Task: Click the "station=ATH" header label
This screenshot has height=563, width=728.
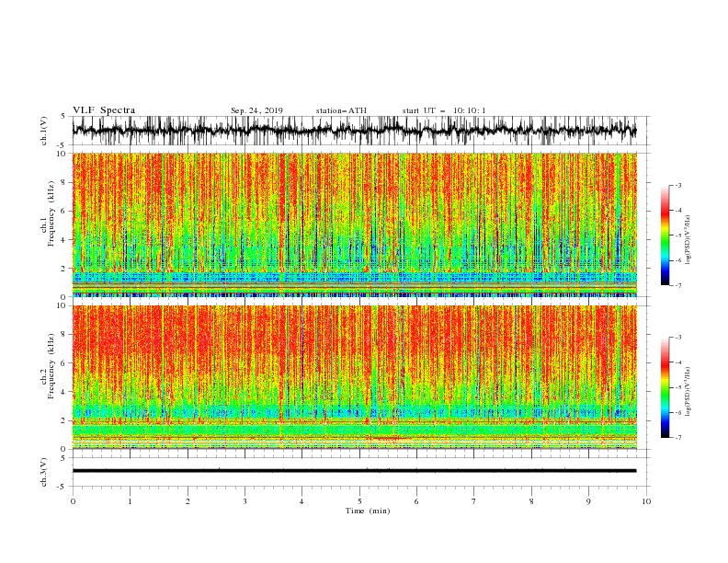Action: pos(341,110)
